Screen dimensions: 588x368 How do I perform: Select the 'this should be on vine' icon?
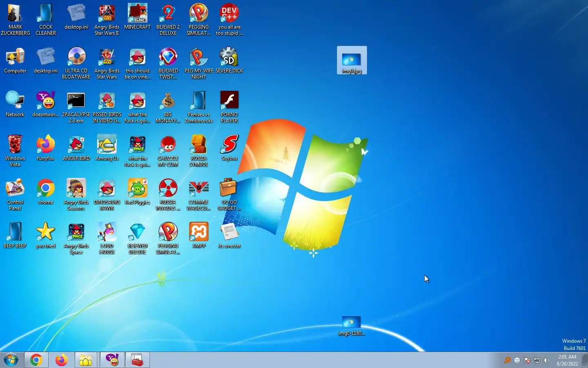click(138, 63)
